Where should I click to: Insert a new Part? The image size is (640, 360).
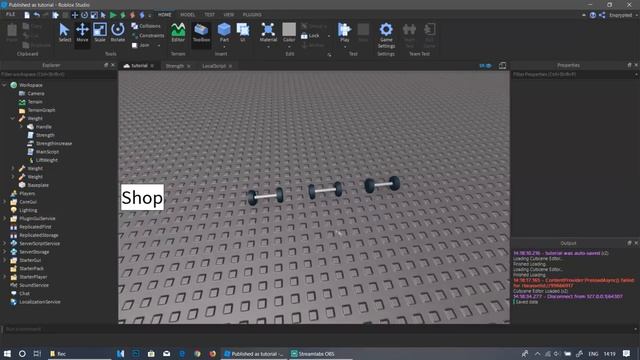pyautogui.click(x=224, y=30)
